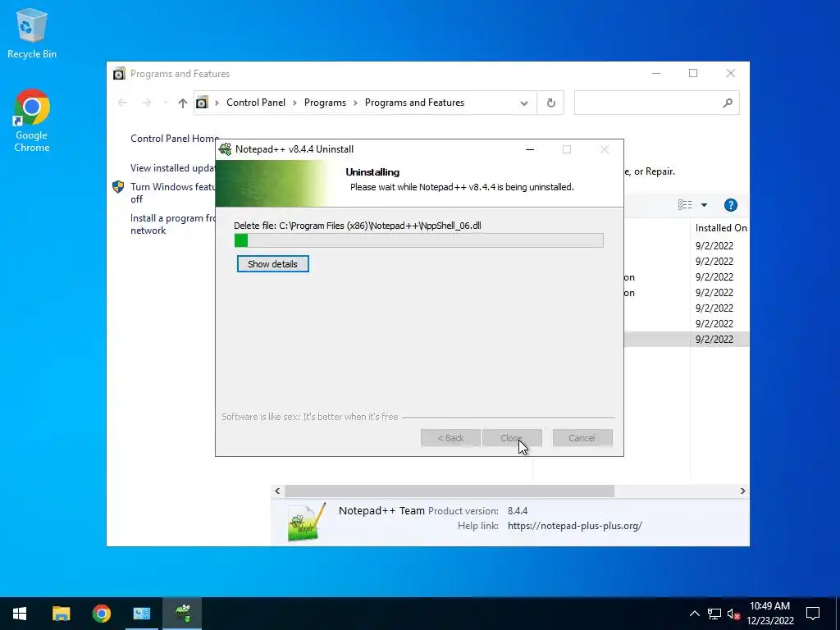Viewport: 840px width, 630px height.
Task: Select Control Panel in the breadcrumb path
Action: point(256,103)
